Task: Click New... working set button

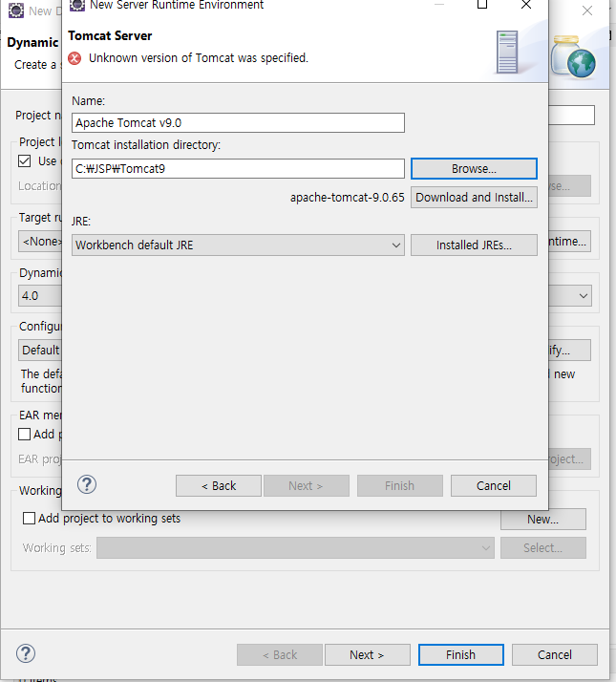Action: [542, 520]
